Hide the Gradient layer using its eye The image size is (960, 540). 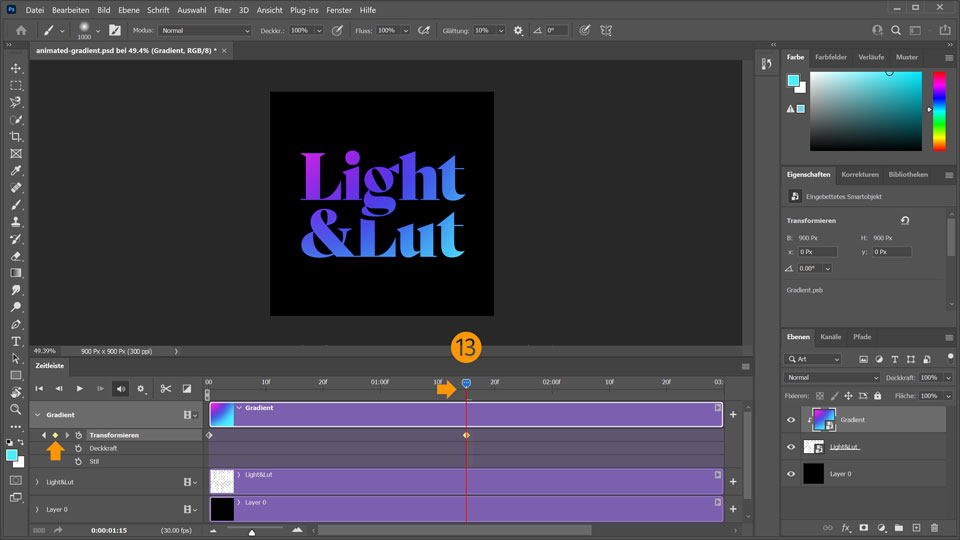[791, 420]
